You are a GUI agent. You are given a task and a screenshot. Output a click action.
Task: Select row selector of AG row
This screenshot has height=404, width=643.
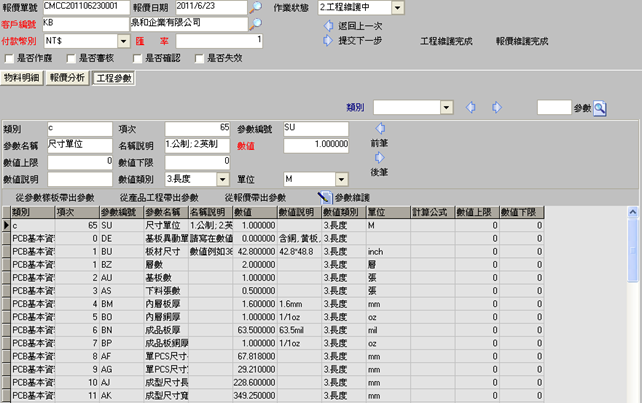(x=6, y=370)
